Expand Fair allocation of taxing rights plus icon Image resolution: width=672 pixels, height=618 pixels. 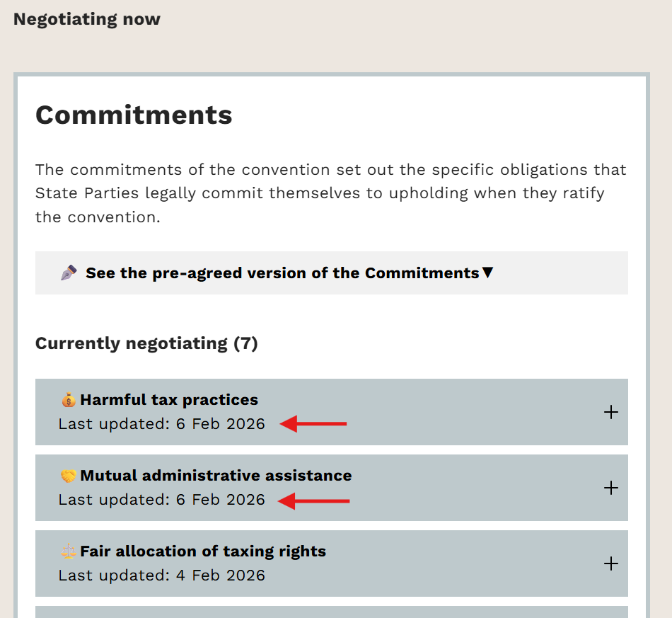[x=611, y=563]
